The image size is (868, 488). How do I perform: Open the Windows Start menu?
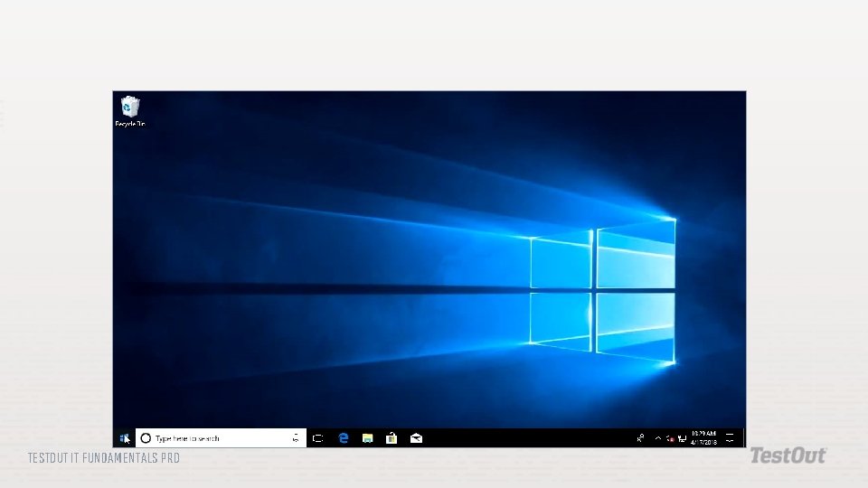[x=125, y=438]
